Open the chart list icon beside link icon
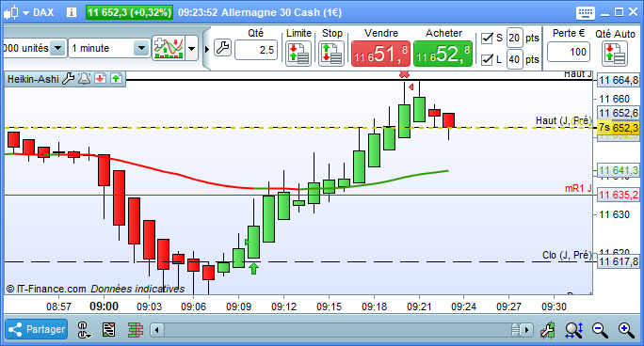The image size is (644, 346). 109,330
